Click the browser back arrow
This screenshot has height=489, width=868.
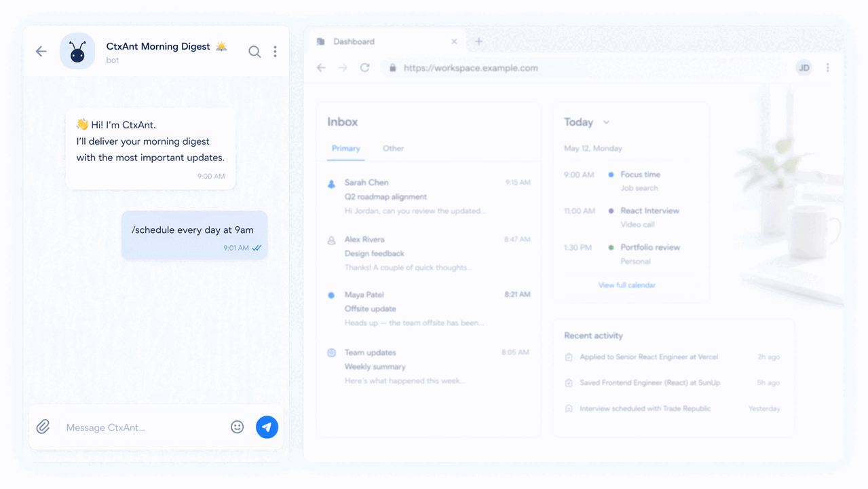click(x=322, y=68)
